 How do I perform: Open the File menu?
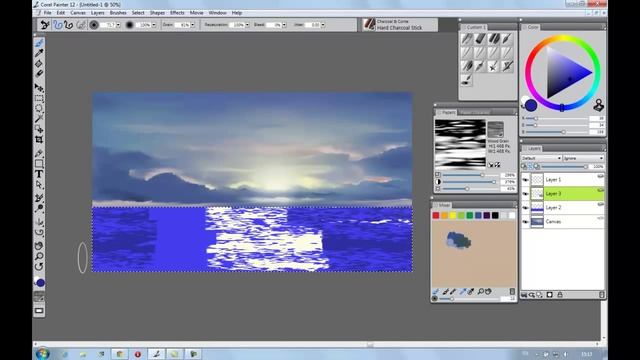tap(47, 13)
